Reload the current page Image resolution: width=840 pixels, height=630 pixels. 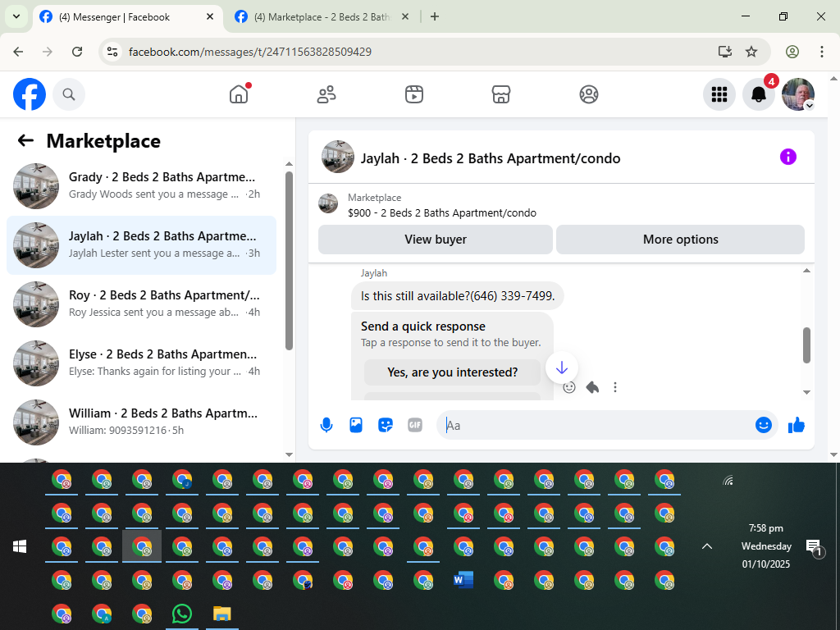tap(77, 52)
